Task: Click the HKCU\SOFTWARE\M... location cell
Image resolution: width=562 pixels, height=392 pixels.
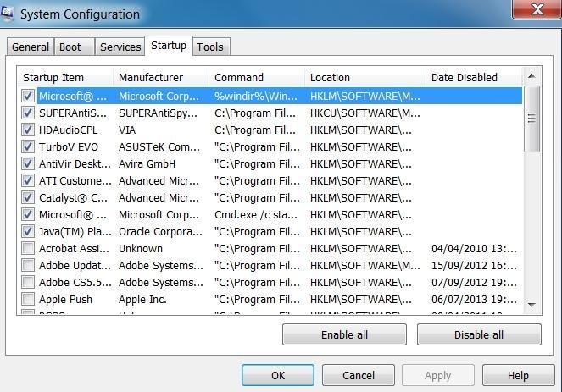Action: (364, 113)
